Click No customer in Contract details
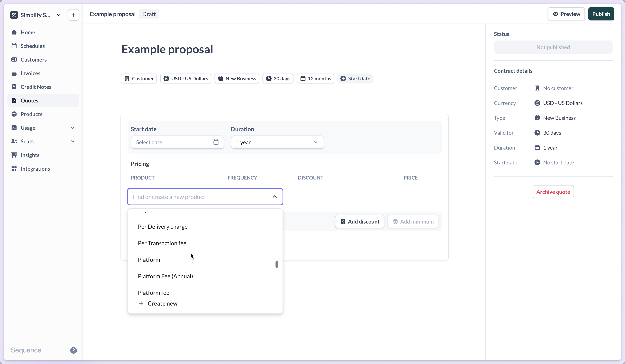Screen dimensions: 625x364 [x=558, y=88]
